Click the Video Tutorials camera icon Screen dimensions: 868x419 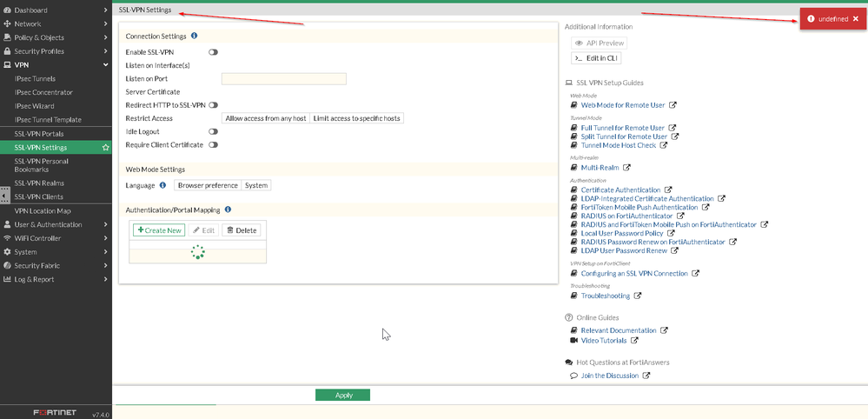point(574,341)
